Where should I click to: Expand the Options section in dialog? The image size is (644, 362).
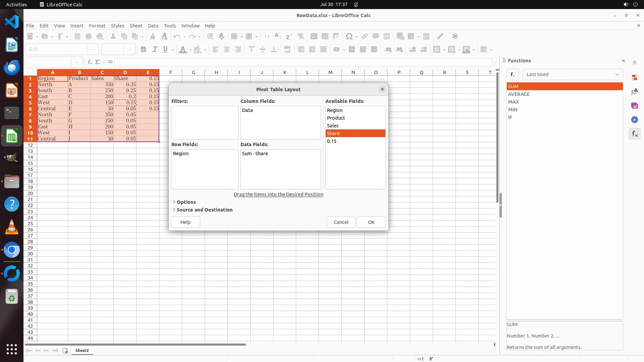click(186, 202)
